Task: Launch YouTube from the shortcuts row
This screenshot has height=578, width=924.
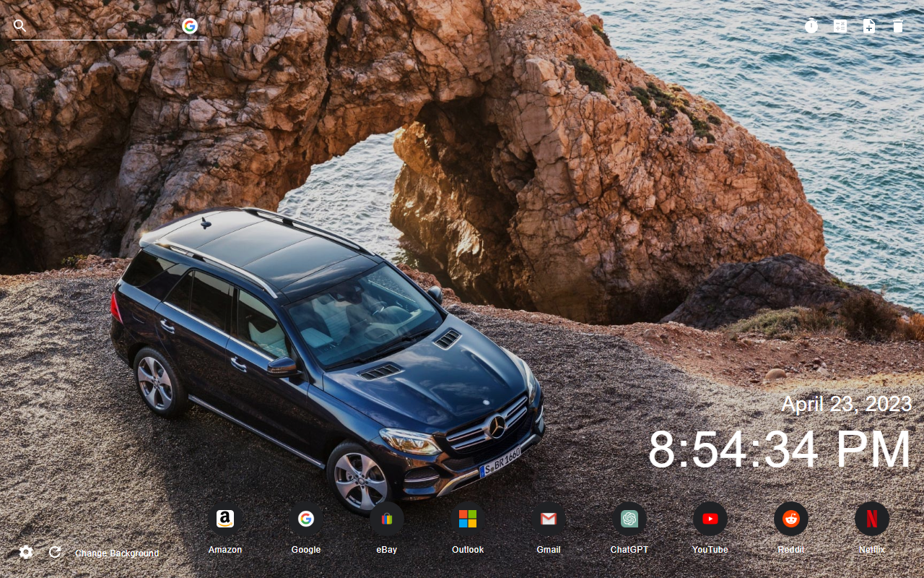Action: [710, 518]
